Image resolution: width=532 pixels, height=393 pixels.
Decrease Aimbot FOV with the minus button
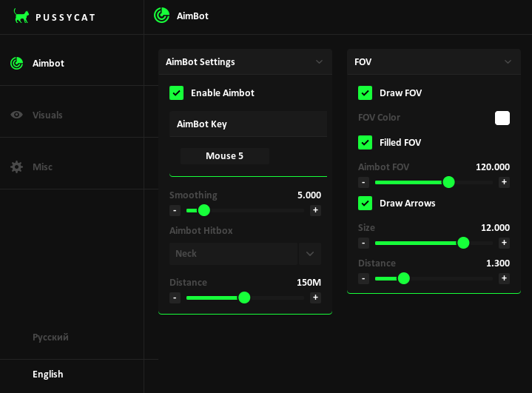363,182
